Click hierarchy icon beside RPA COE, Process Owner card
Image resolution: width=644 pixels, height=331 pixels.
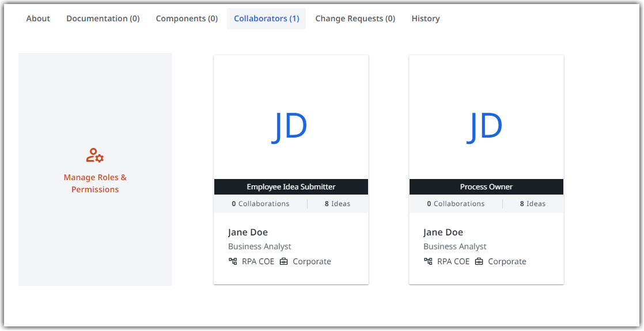click(428, 261)
